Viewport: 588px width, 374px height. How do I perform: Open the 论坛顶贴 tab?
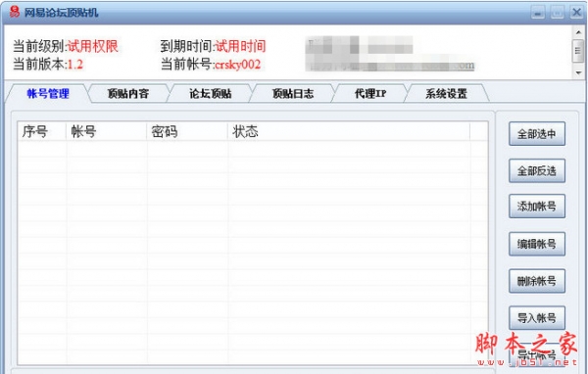click(210, 94)
